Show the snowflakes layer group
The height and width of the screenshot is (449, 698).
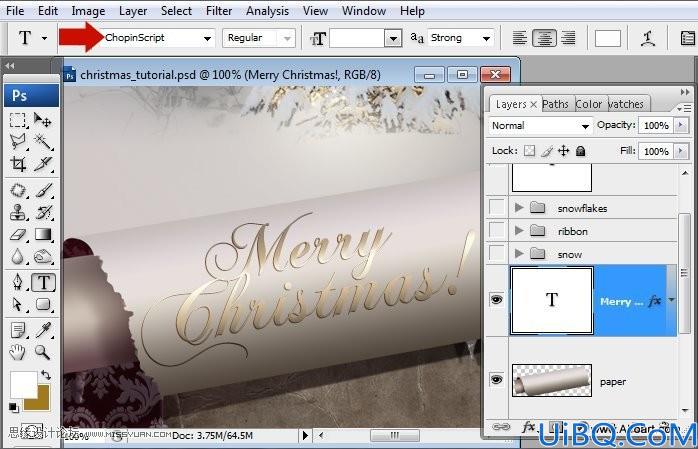497,207
